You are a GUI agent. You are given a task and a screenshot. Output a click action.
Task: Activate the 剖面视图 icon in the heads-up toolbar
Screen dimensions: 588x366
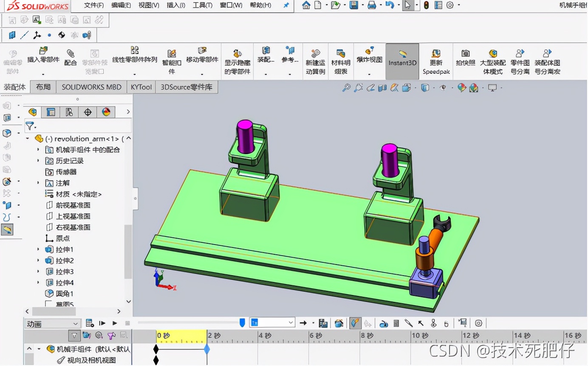point(383,87)
